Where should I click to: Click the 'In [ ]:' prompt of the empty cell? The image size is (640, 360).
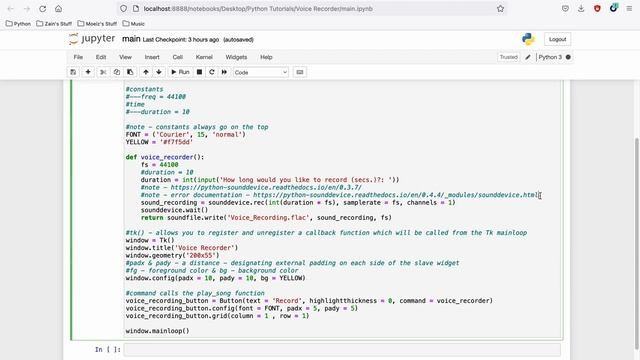click(x=108, y=349)
